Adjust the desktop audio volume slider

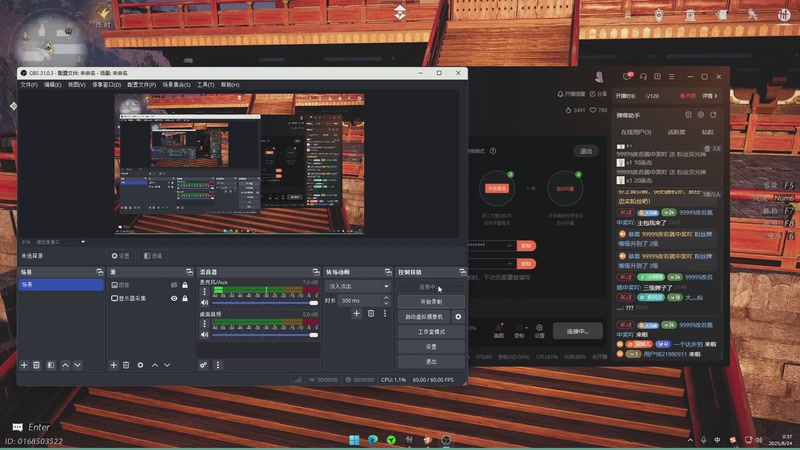tap(265, 335)
